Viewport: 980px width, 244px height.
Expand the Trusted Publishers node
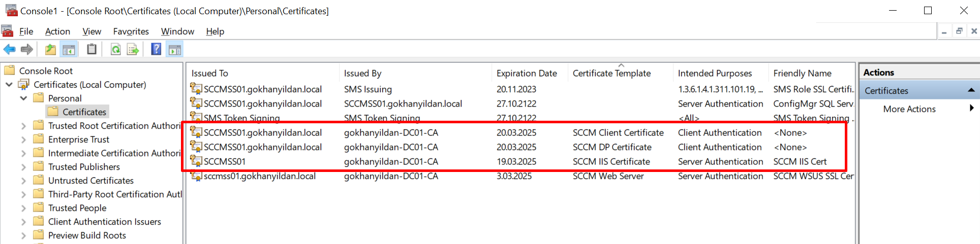click(23, 166)
